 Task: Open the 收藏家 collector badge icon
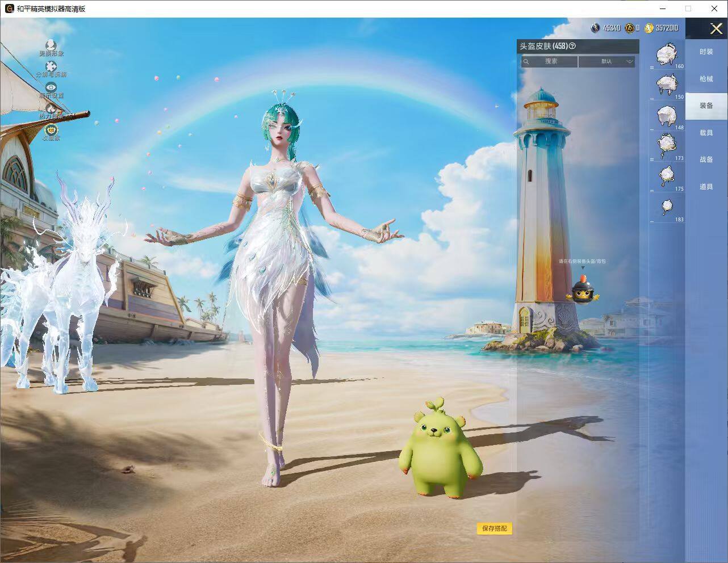(x=51, y=129)
